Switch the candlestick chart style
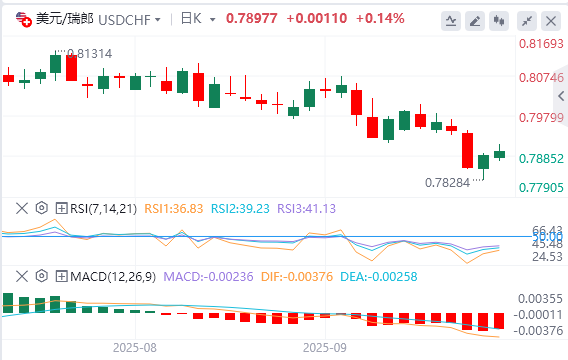The image size is (568, 360). pos(499,21)
